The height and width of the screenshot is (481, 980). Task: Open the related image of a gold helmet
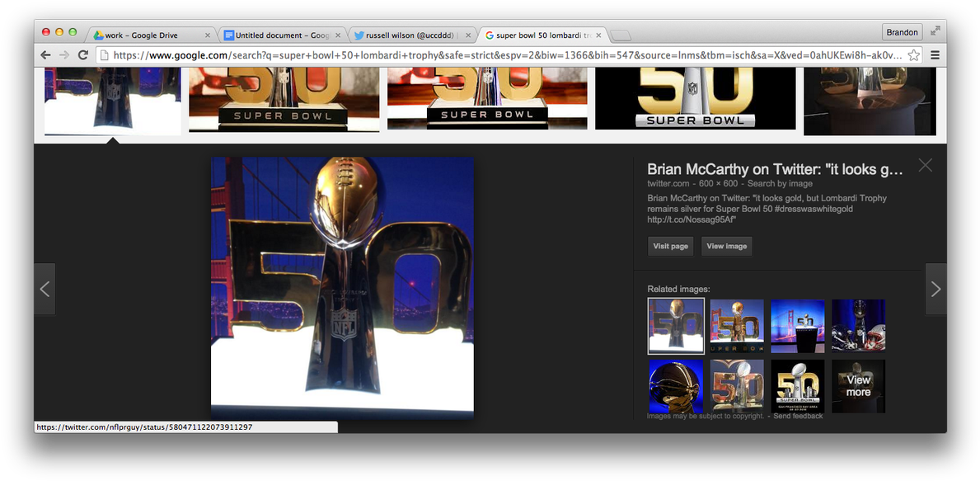coord(676,386)
